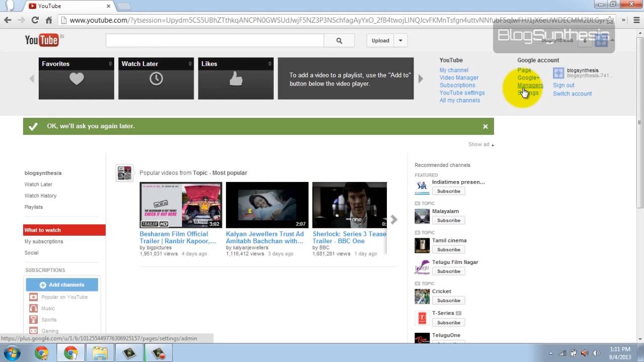Open Besharam Film Official Trailer title link

click(x=178, y=237)
